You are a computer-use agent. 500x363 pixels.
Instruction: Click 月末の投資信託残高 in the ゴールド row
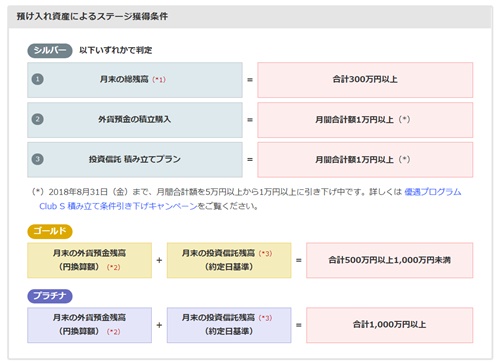(x=218, y=253)
